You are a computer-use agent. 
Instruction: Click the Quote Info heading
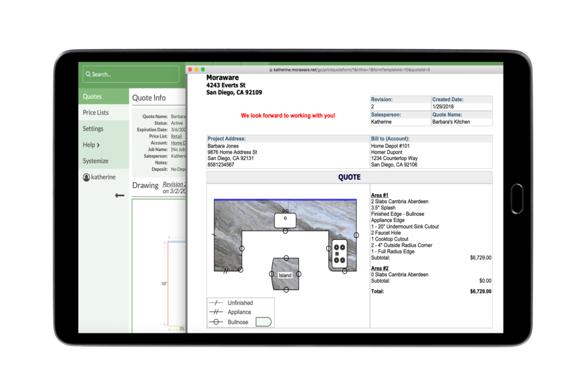149,98
